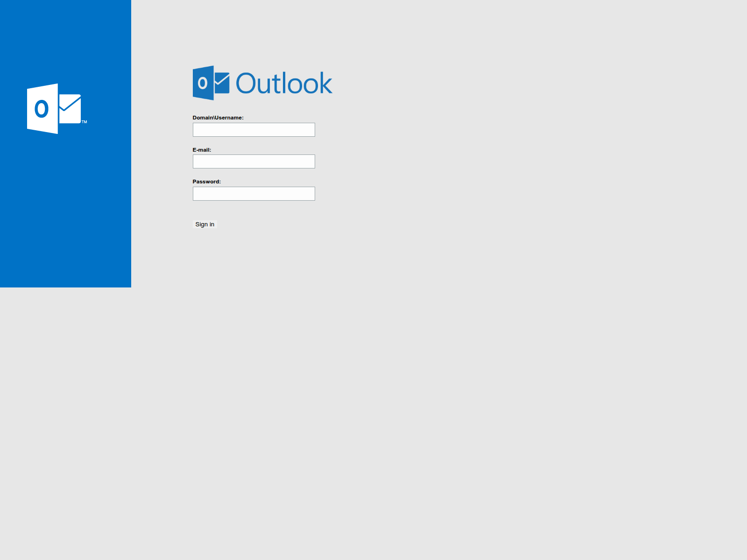Viewport: 747px width, 560px height.
Task: Click the Sign in button
Action: coord(204,224)
